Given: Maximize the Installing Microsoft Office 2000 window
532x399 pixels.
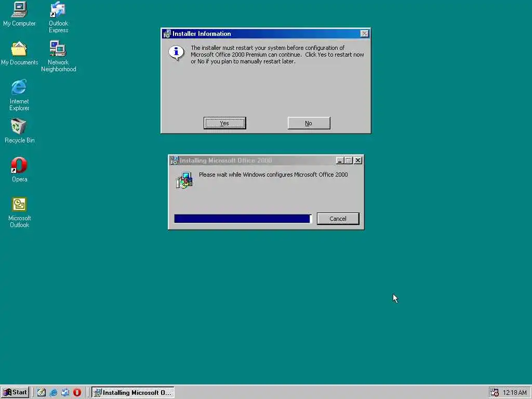Looking at the screenshot, I should [x=349, y=161].
